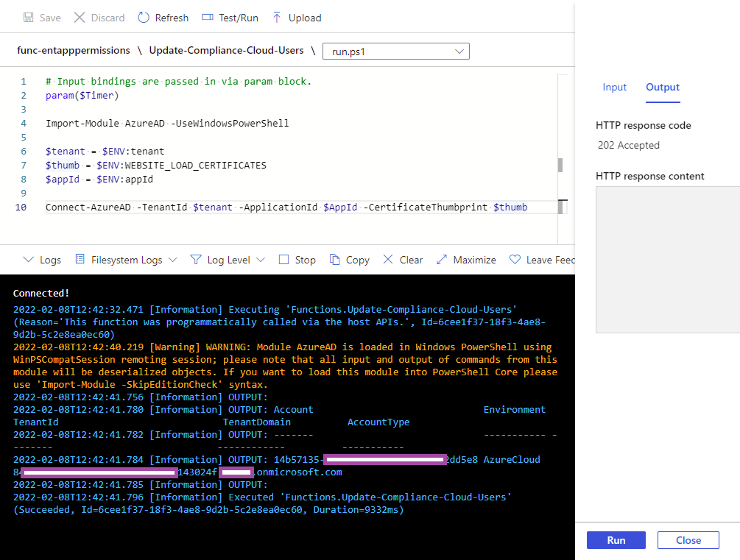The width and height of the screenshot is (740, 560).
Task: Click line number 6 in editor gutter
Action: tap(24, 151)
